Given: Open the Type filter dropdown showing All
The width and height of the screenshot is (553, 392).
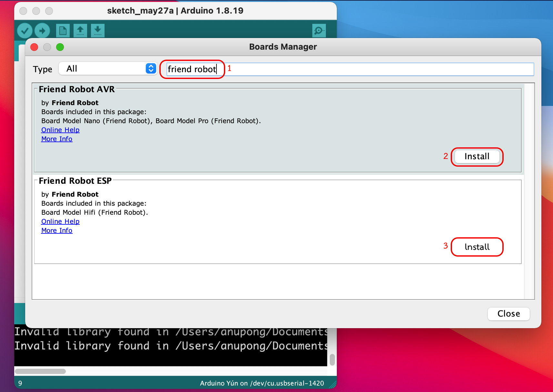Looking at the screenshot, I should (x=108, y=69).
